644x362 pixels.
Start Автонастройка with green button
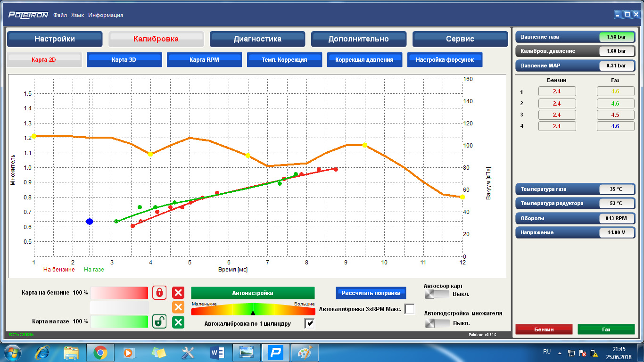253,293
